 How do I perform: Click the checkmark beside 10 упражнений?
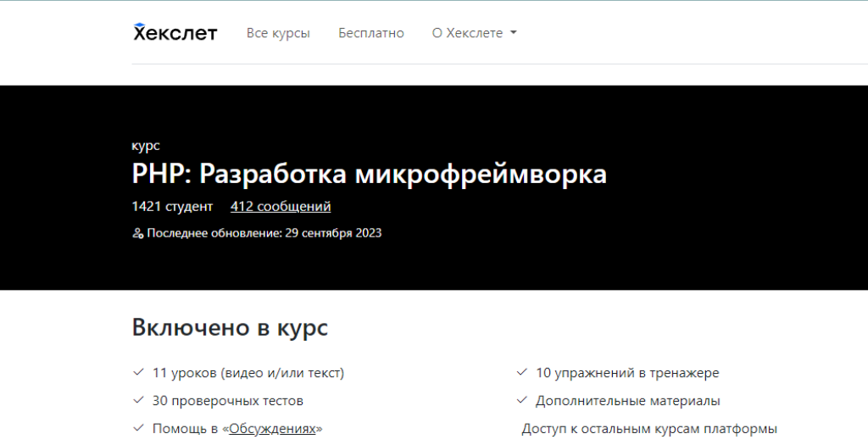[521, 372]
